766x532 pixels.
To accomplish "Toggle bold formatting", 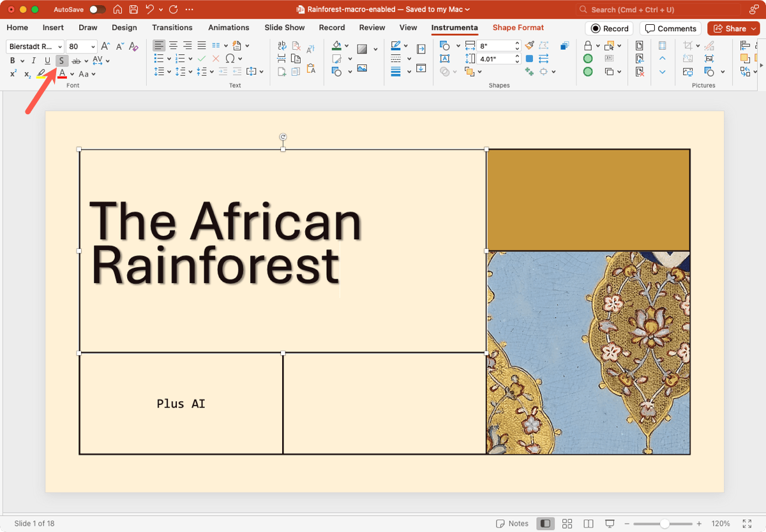I will 13,61.
